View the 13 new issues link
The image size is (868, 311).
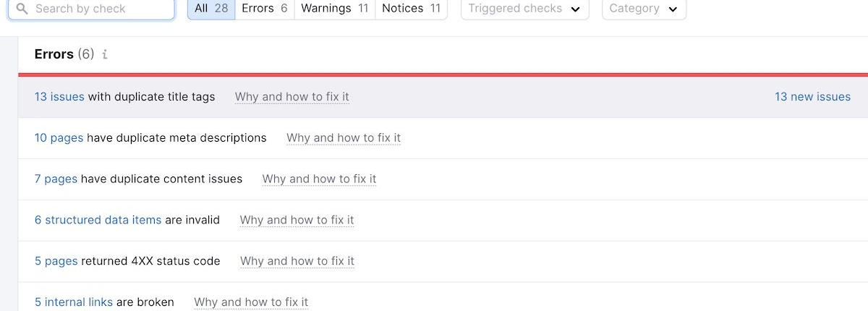pyautogui.click(x=812, y=97)
